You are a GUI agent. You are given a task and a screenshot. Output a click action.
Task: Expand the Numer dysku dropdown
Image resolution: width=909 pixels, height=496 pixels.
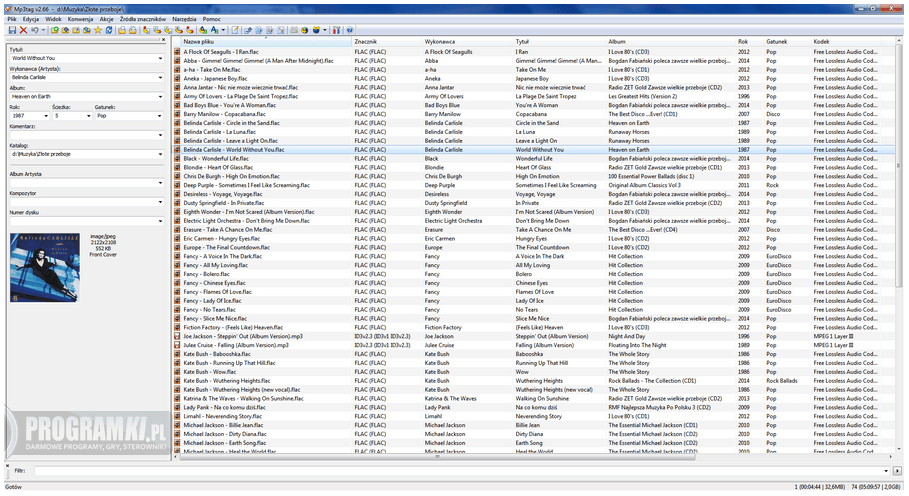(160, 221)
